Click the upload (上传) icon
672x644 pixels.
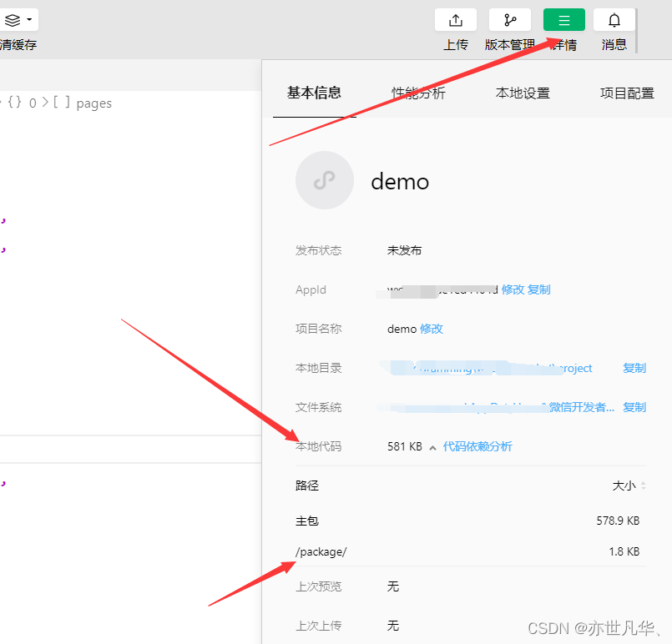(x=456, y=20)
